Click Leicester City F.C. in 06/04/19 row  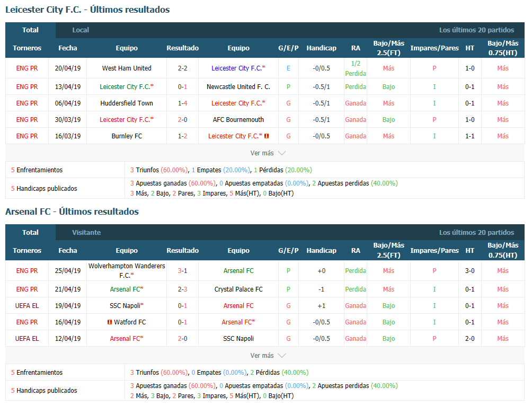pyautogui.click(x=237, y=103)
